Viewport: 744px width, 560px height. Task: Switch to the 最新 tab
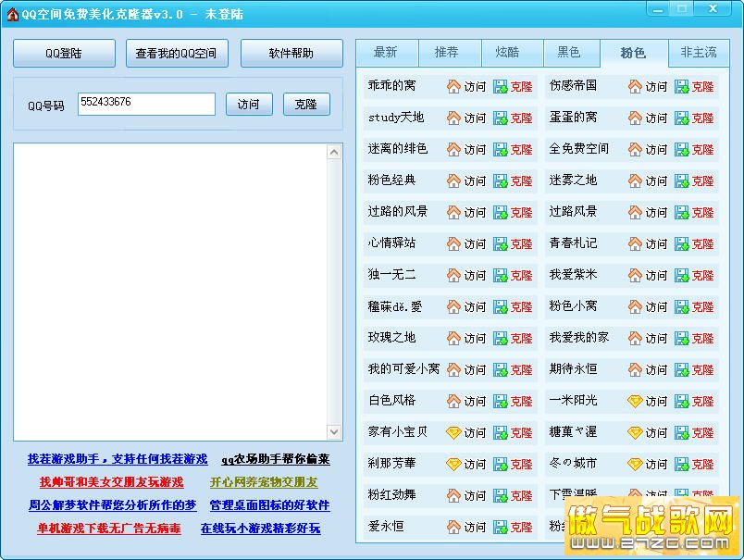pyautogui.click(x=386, y=53)
